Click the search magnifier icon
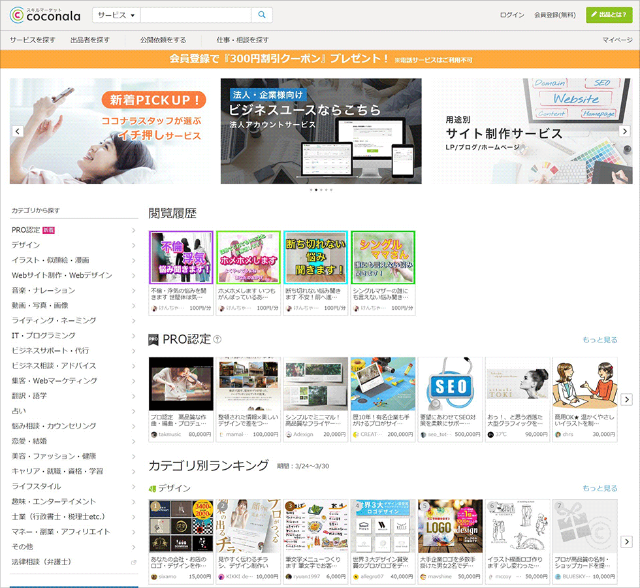This screenshot has height=588, width=640. pos(261,15)
